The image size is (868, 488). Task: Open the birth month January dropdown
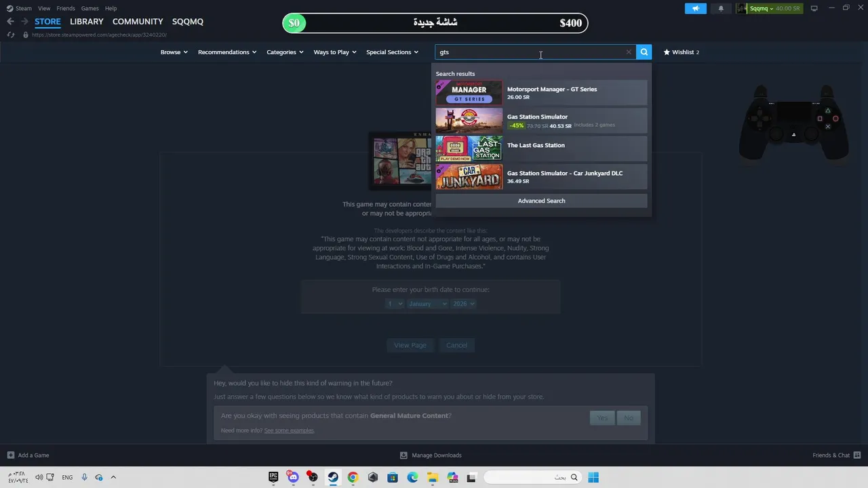pyautogui.click(x=427, y=304)
